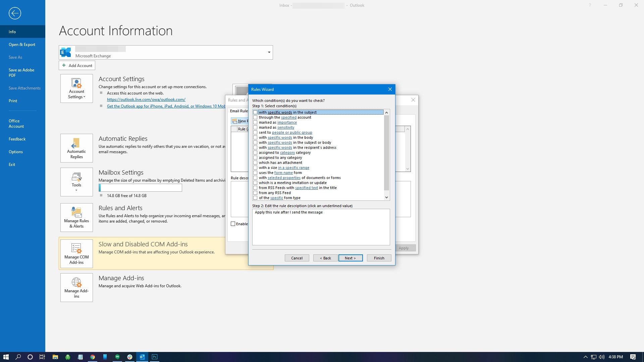Click the Outlook live access link
Image resolution: width=644 pixels, height=362 pixels.
[146, 99]
